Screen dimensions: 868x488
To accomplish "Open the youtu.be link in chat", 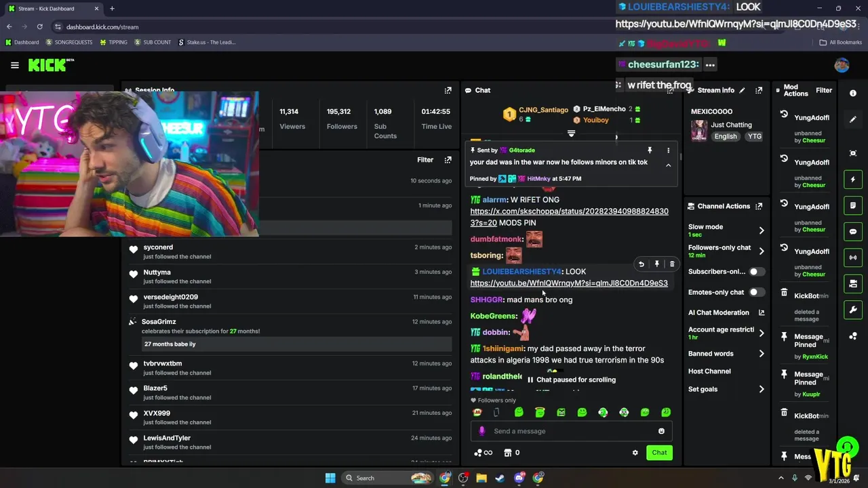I will coord(569,283).
